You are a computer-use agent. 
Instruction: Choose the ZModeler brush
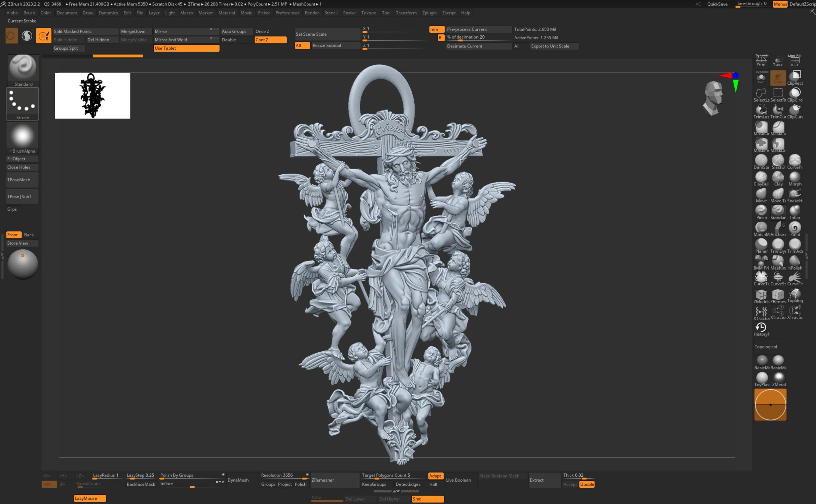click(761, 296)
